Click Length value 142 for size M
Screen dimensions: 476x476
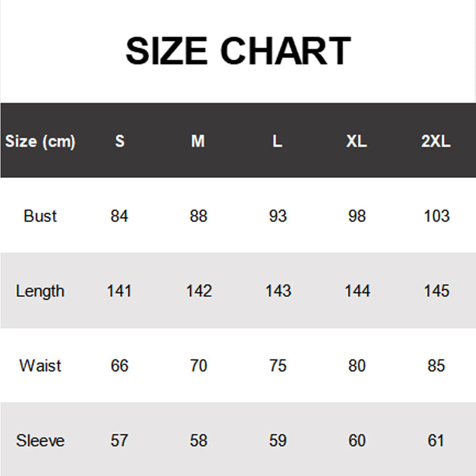pyautogui.click(x=198, y=291)
